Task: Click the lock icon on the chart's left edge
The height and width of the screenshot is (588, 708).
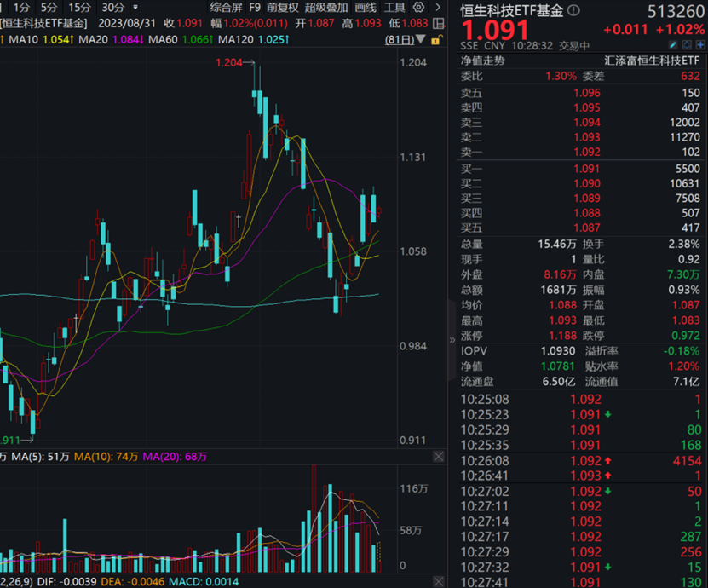Action: pos(437,40)
